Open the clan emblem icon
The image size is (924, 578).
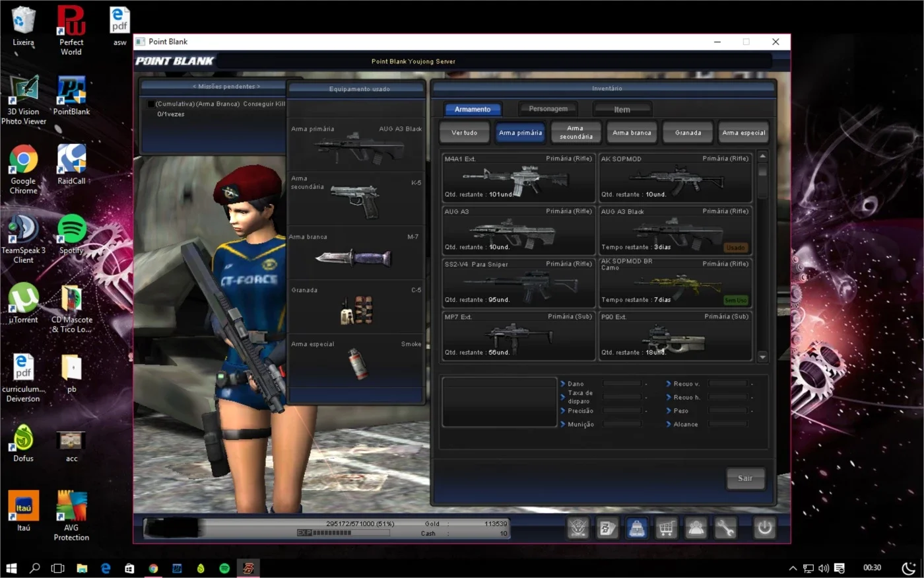[577, 528]
